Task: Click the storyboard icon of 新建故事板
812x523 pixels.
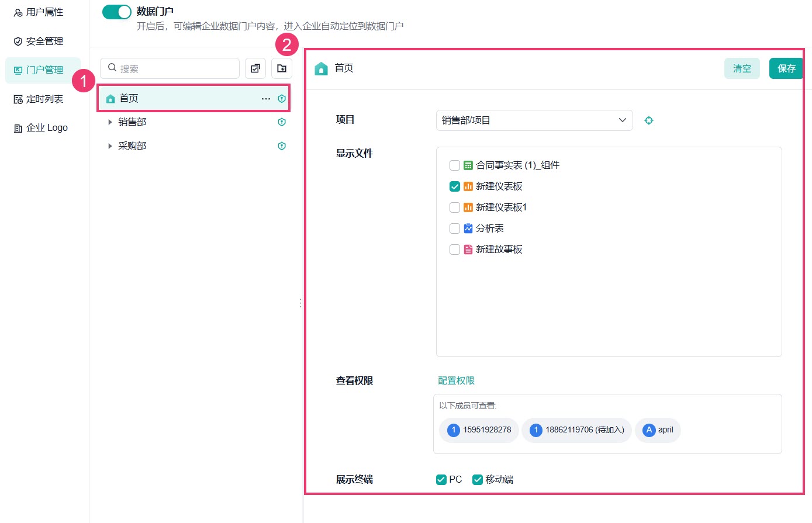Action: point(468,250)
